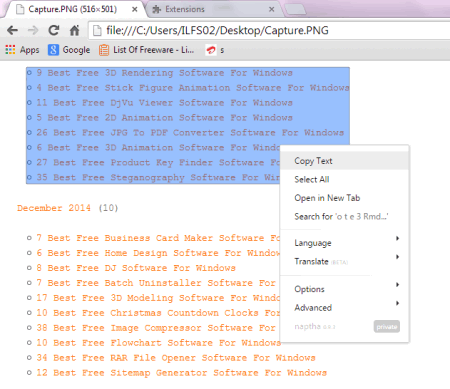Close the Extensions tab
The image size is (450, 389).
[x=272, y=9]
